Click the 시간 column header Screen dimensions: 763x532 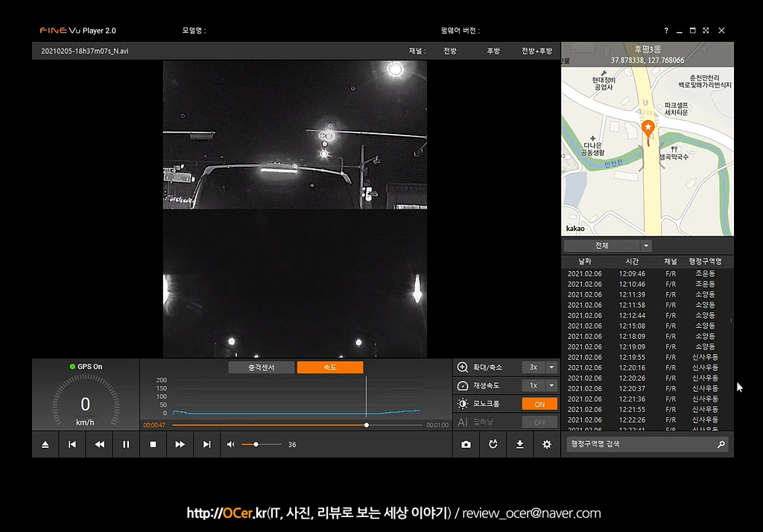tap(632, 262)
